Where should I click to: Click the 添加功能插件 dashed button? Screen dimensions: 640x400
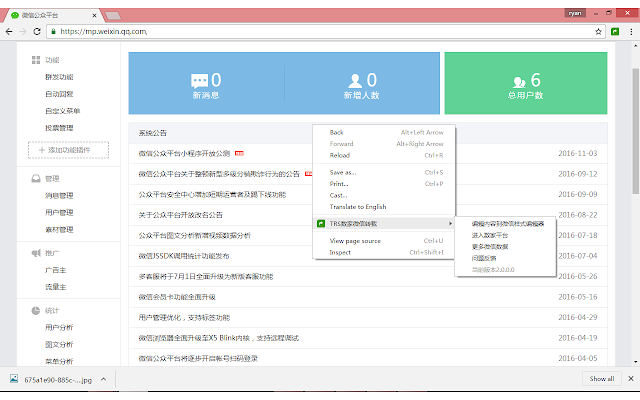pyautogui.click(x=69, y=150)
